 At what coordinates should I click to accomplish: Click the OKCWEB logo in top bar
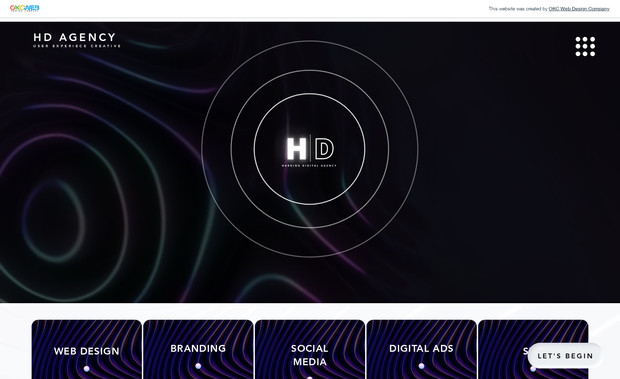(x=25, y=8)
